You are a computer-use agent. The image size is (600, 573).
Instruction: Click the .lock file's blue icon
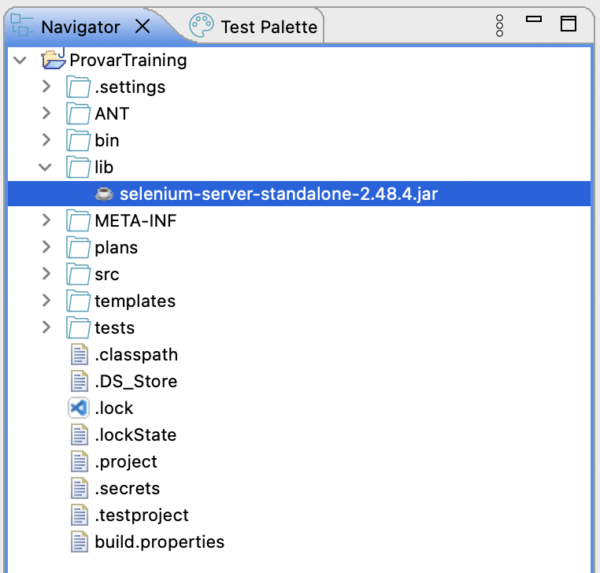(x=79, y=408)
